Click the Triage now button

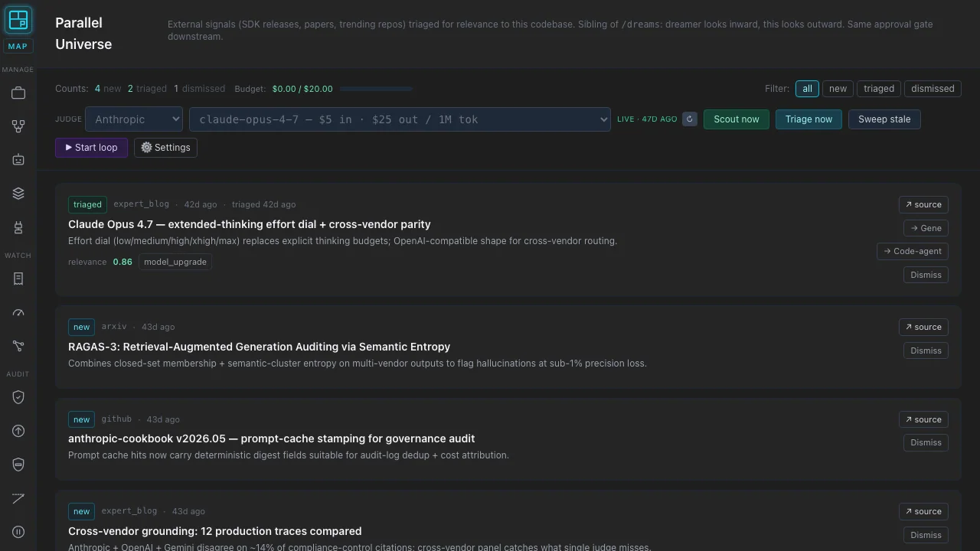[808, 119]
